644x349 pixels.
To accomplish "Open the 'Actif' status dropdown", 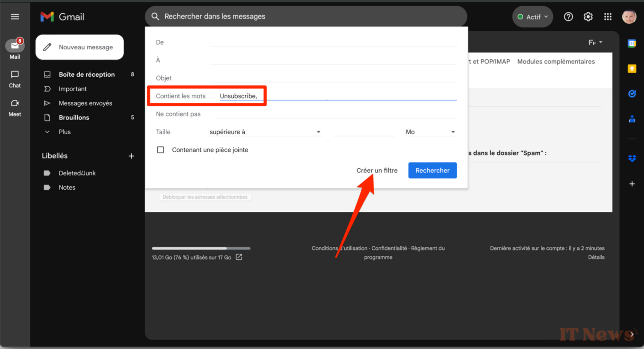I will [x=533, y=17].
